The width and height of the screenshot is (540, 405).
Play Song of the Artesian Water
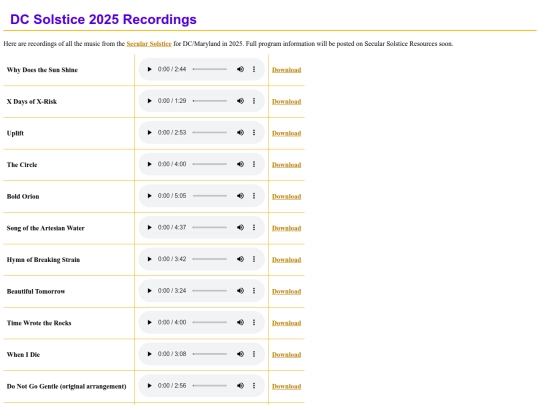[149, 228]
